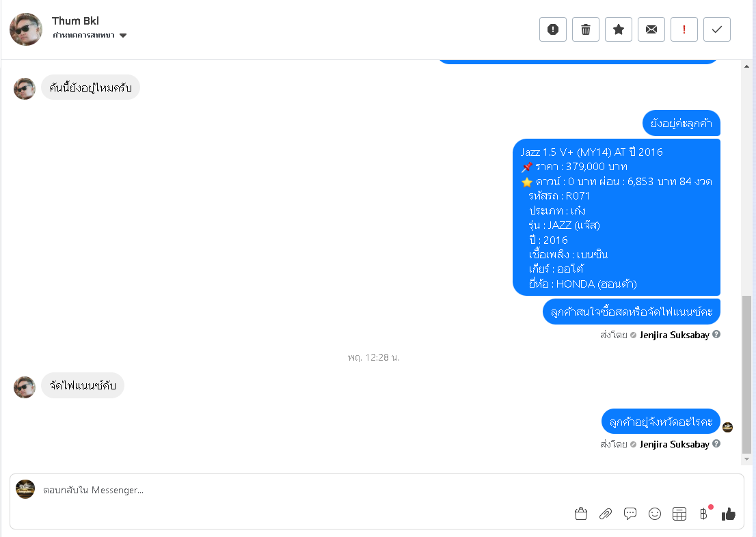Open the emoji picker smiley icon

pos(655,514)
